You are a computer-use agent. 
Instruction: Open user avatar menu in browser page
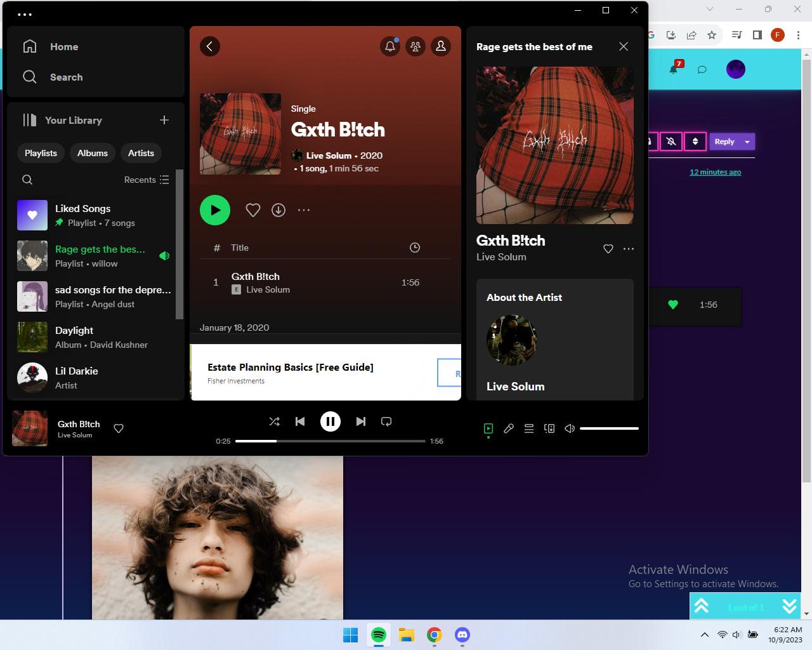click(x=736, y=69)
